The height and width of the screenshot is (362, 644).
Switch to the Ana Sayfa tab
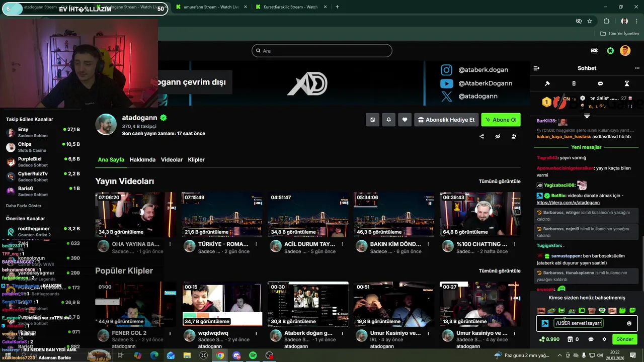111,160
